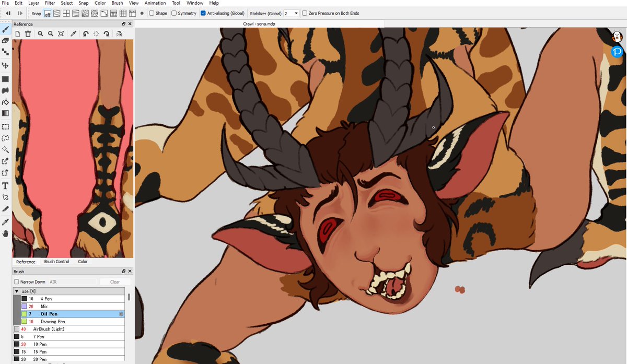Screen dimensions: 627x364
Task: Switch to the Brush Control tab
Action: click(x=56, y=262)
